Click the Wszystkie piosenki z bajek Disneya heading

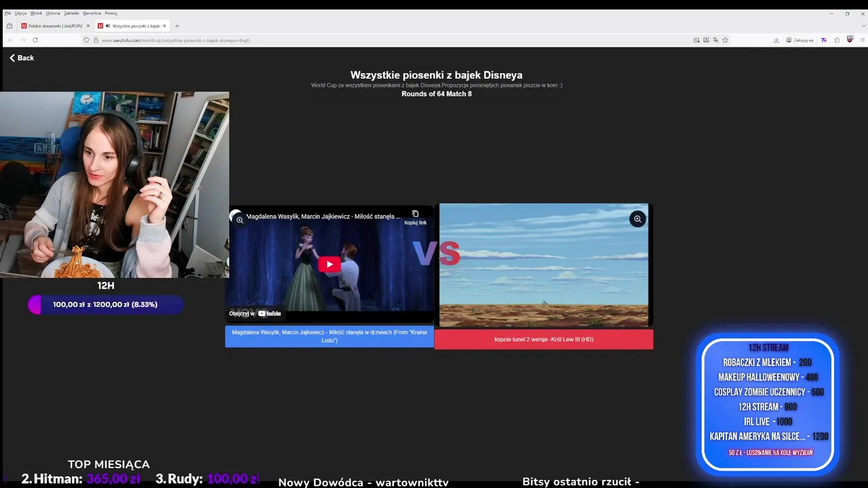coord(436,75)
